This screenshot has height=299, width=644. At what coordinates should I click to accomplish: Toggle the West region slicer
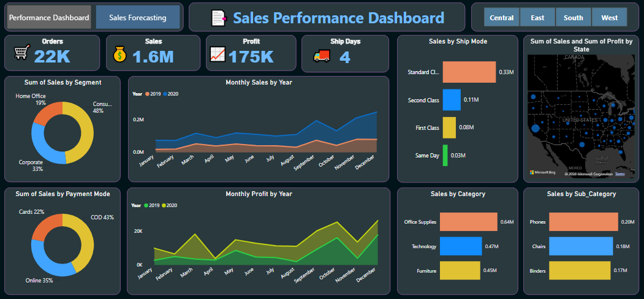click(609, 18)
